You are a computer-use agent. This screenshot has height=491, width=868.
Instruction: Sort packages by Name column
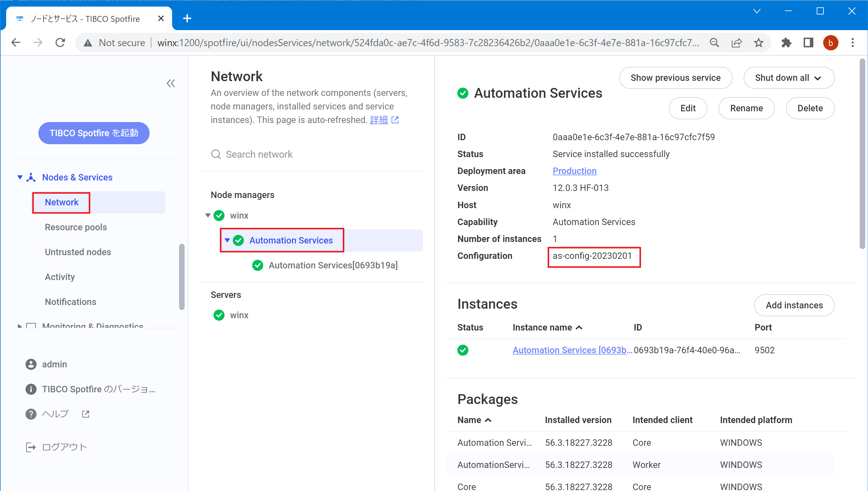pos(474,420)
